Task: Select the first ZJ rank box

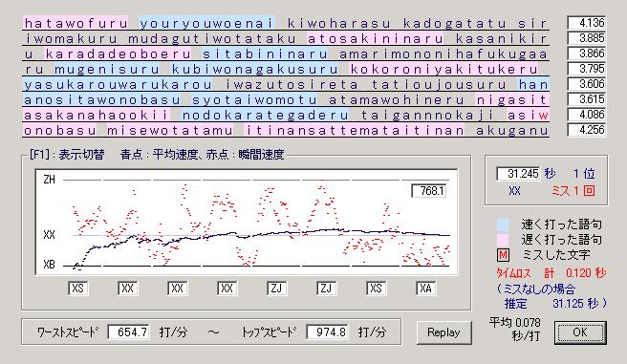Action: 276,289
